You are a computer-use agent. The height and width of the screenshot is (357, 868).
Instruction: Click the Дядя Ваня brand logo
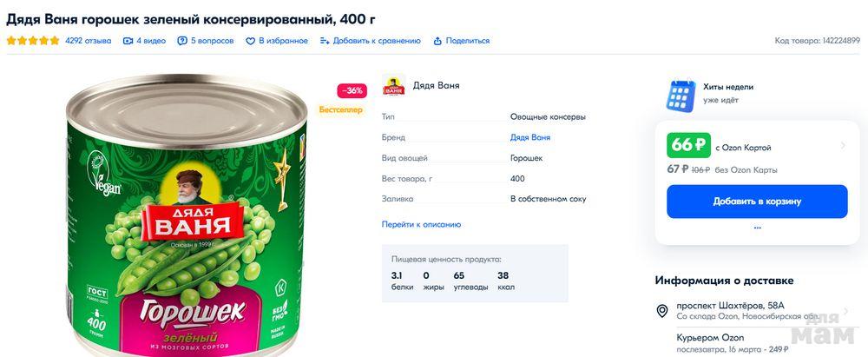click(393, 85)
